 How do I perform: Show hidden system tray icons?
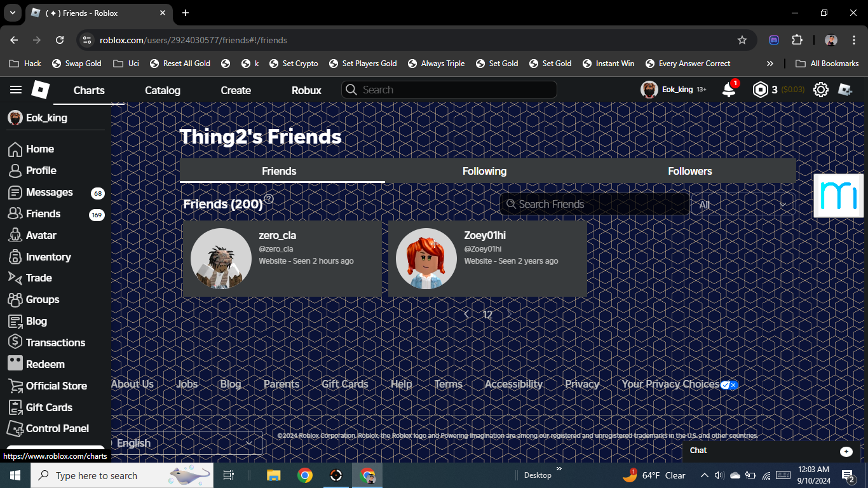tap(704, 475)
